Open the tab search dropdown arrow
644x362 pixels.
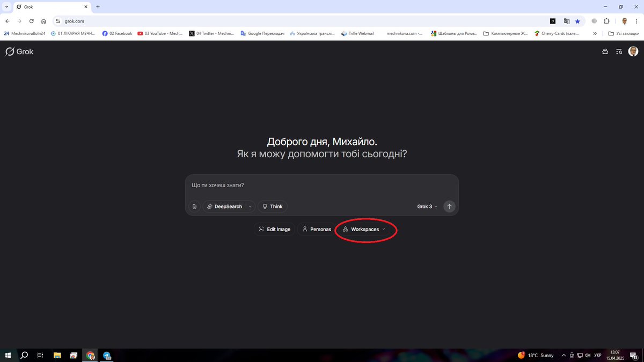(6, 7)
